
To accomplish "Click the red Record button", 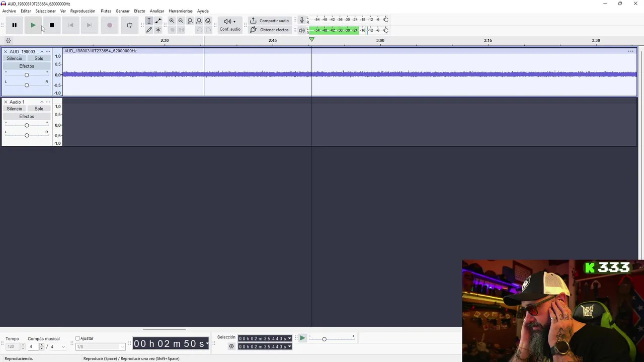I will (109, 25).
